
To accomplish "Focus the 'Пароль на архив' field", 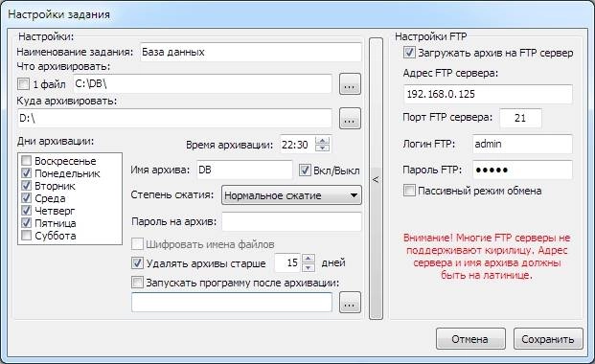I will tap(291, 221).
